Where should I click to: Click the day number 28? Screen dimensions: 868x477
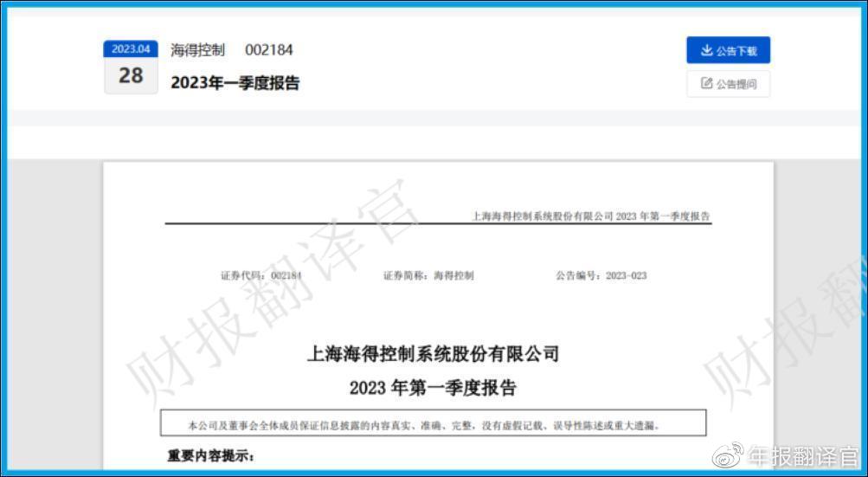coord(131,75)
